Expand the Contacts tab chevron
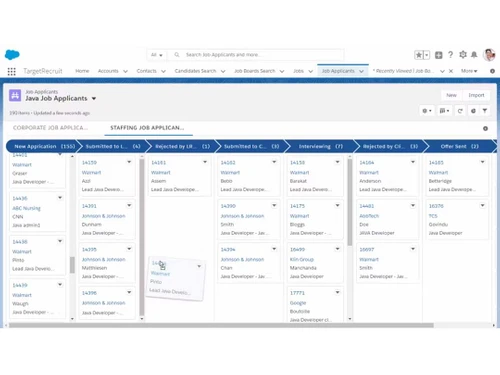This screenshot has height=375, width=500. [x=163, y=71]
